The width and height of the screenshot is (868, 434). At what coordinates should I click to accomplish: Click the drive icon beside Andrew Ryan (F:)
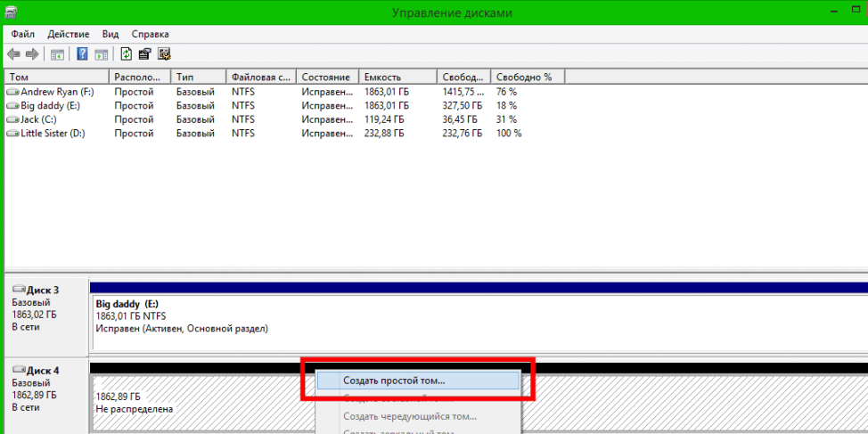pyautogui.click(x=12, y=92)
